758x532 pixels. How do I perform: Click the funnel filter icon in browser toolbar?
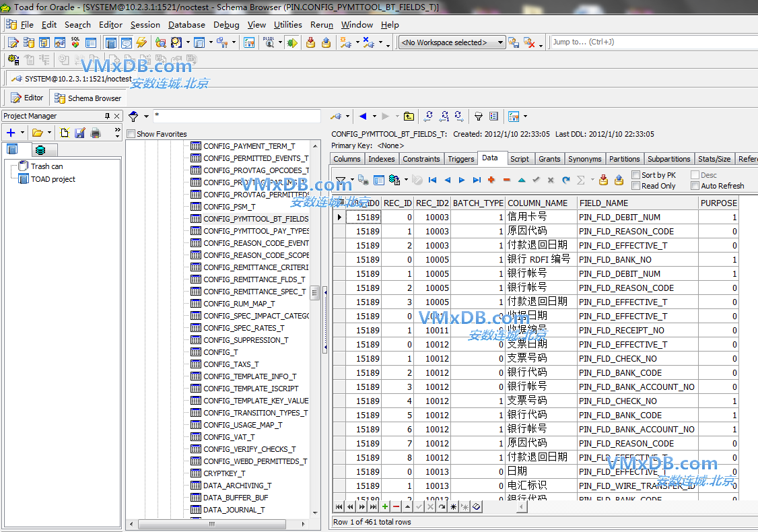pyautogui.click(x=479, y=116)
